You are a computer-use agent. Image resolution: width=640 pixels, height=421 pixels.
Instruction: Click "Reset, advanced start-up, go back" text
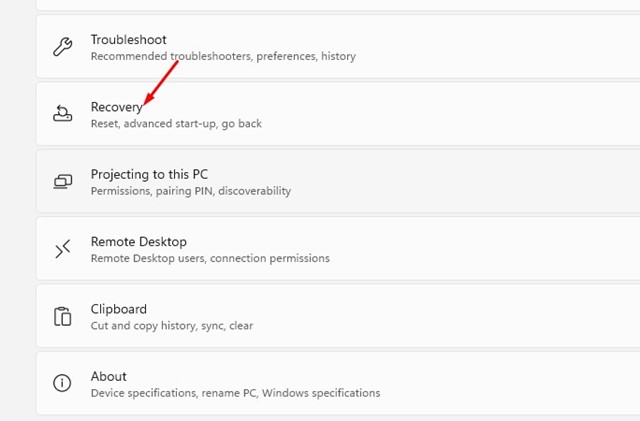[x=176, y=124]
